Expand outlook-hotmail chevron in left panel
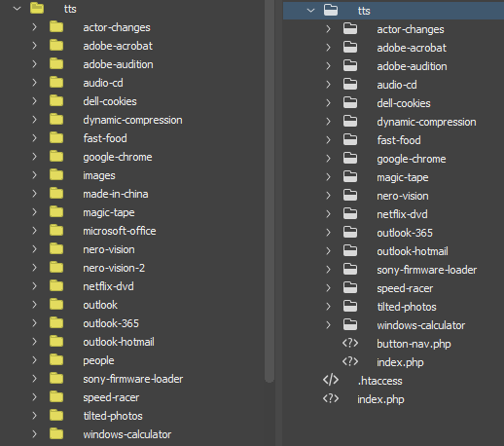504x446 pixels. click(x=34, y=342)
